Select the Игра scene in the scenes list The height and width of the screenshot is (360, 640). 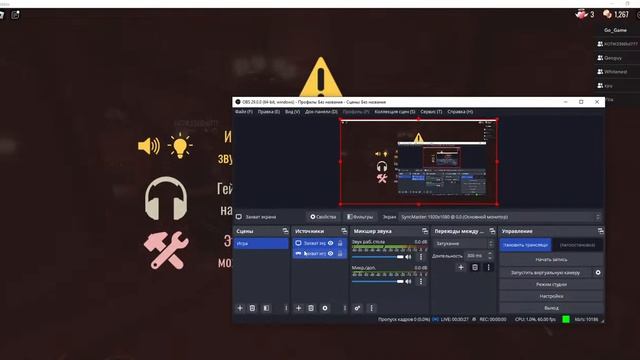261,244
